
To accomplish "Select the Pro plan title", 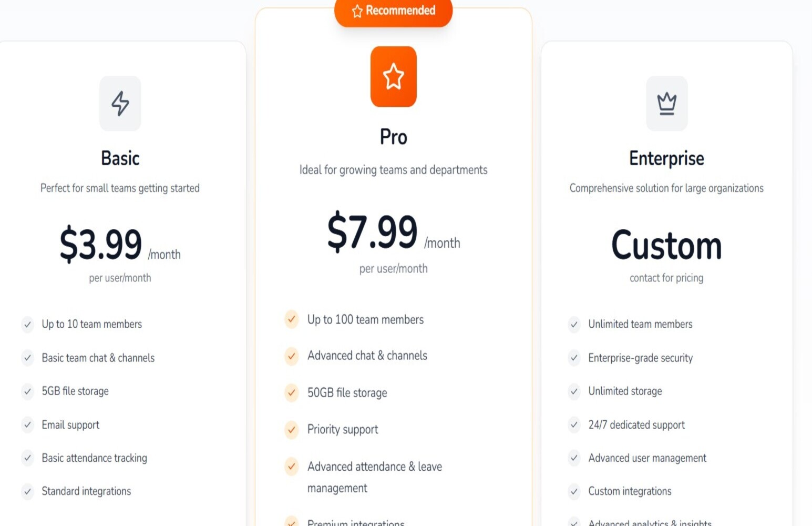I will (x=393, y=137).
